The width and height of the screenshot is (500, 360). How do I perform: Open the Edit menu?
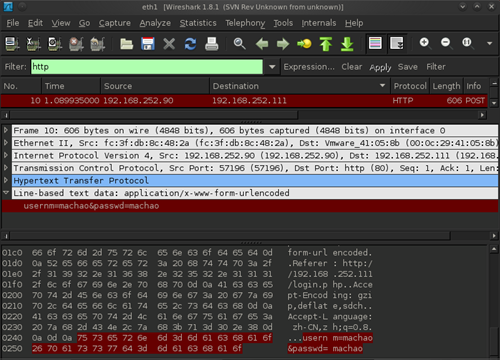click(x=35, y=23)
